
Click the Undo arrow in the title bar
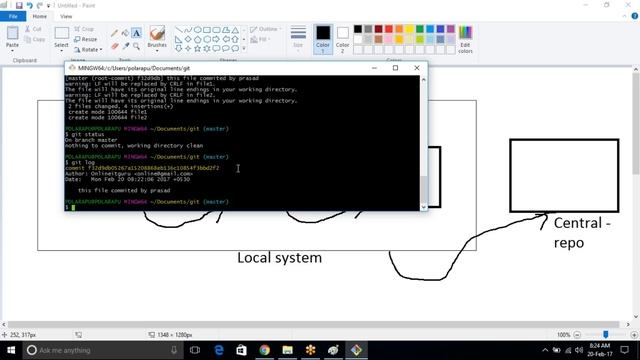point(29,5)
